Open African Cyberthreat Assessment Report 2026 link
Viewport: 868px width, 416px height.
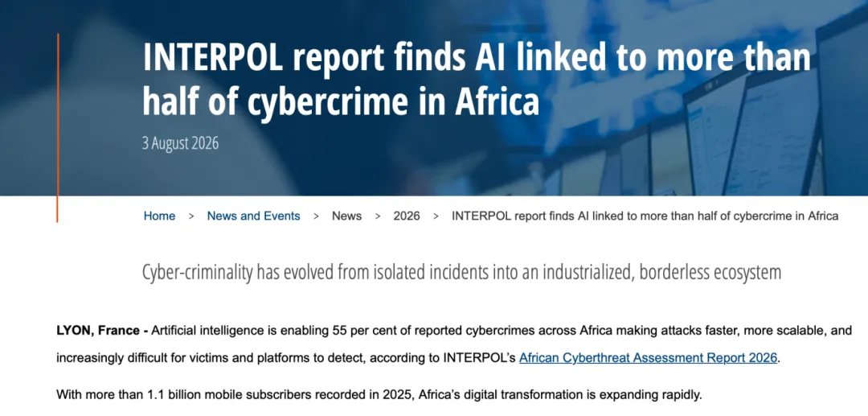(x=649, y=358)
